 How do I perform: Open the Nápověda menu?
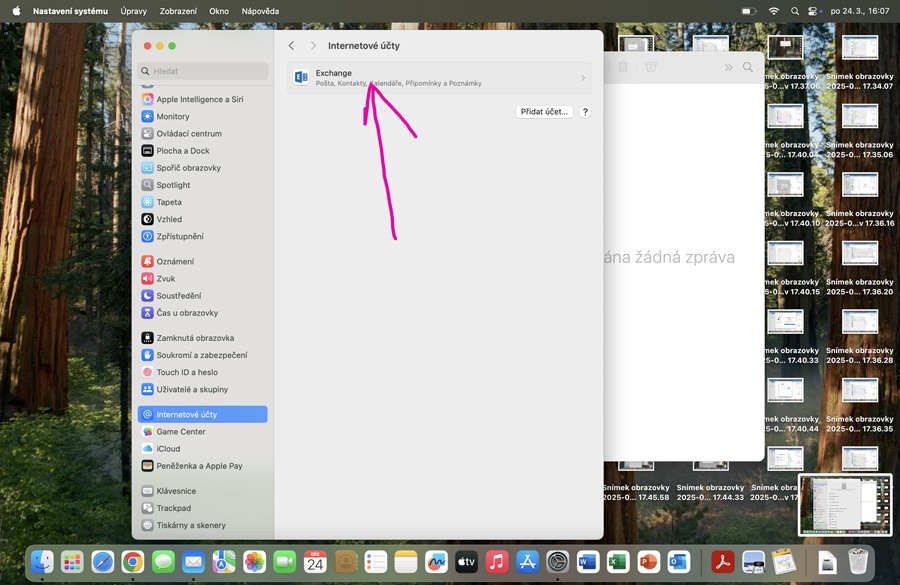260,11
